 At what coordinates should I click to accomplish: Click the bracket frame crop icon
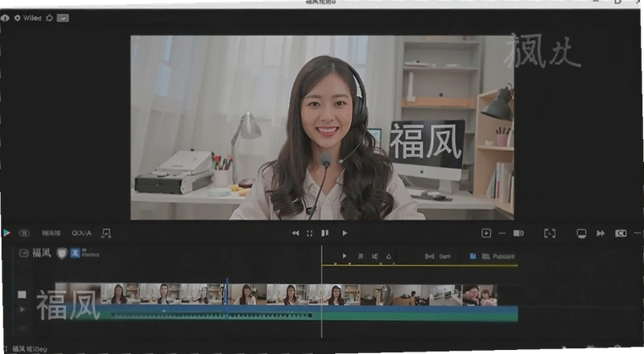pos(550,233)
